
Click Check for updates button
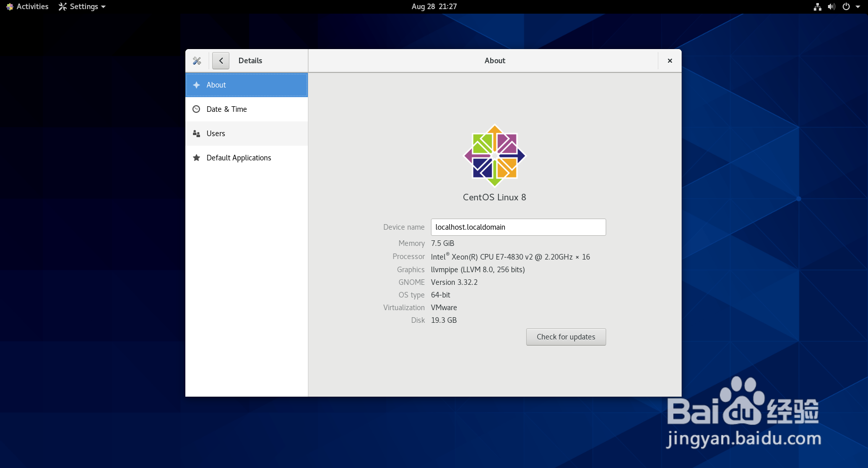pyautogui.click(x=566, y=337)
